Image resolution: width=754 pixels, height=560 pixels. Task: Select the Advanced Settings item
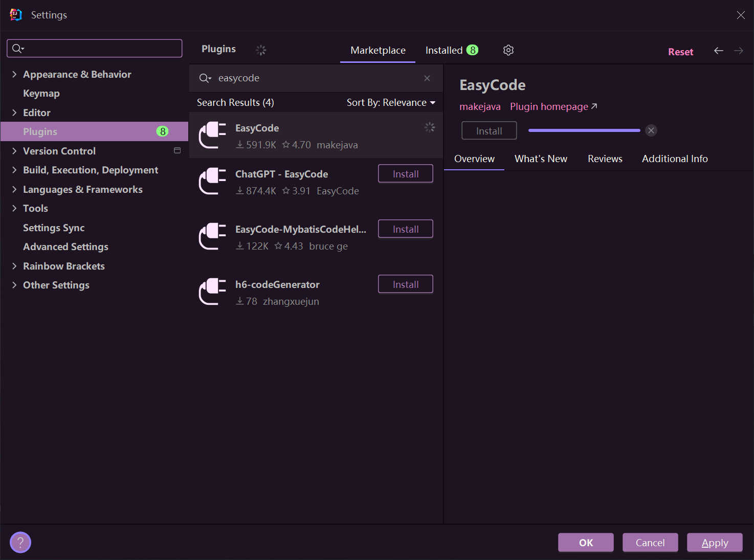(x=65, y=247)
